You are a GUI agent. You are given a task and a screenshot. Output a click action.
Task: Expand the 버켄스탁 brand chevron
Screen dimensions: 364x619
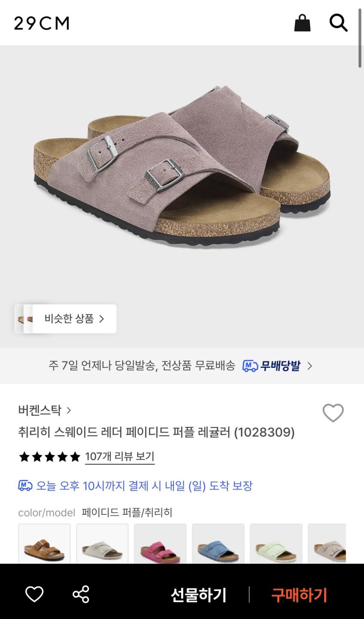point(69,411)
